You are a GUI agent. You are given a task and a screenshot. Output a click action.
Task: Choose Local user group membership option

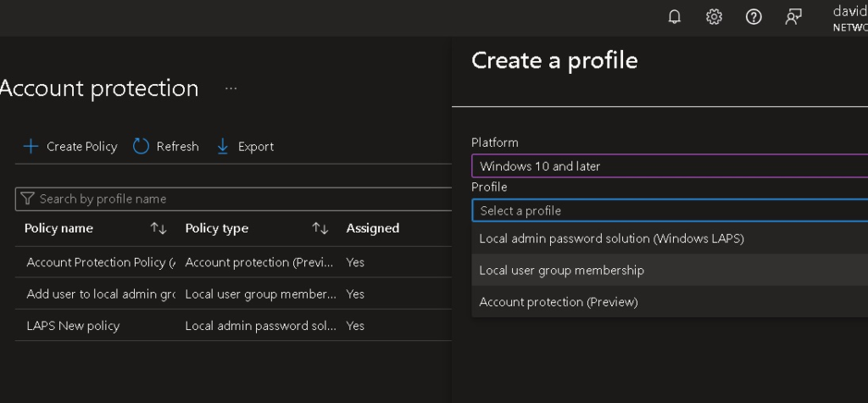670,270
